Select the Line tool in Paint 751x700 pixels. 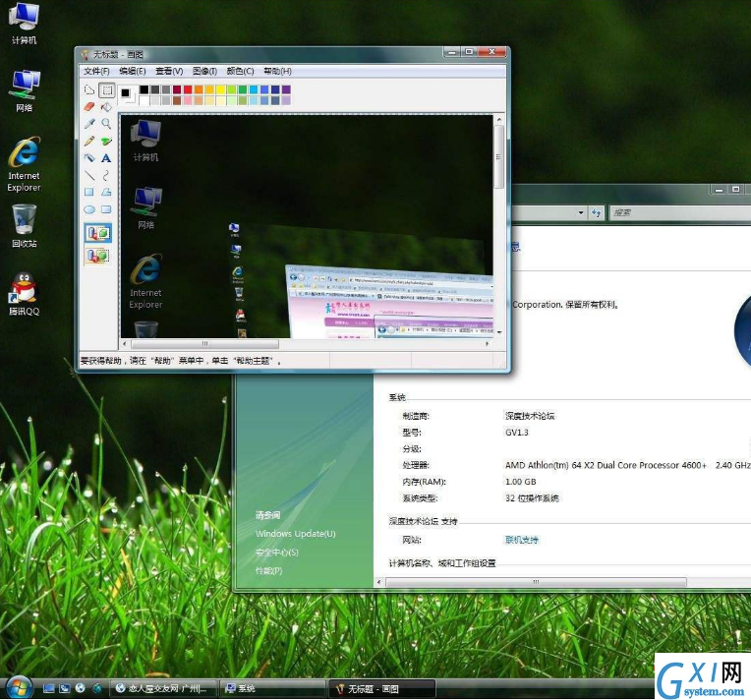click(89, 175)
